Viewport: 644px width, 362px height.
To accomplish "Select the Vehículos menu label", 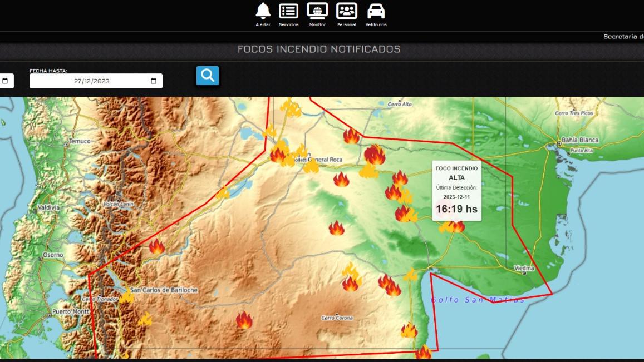I will 376,24.
